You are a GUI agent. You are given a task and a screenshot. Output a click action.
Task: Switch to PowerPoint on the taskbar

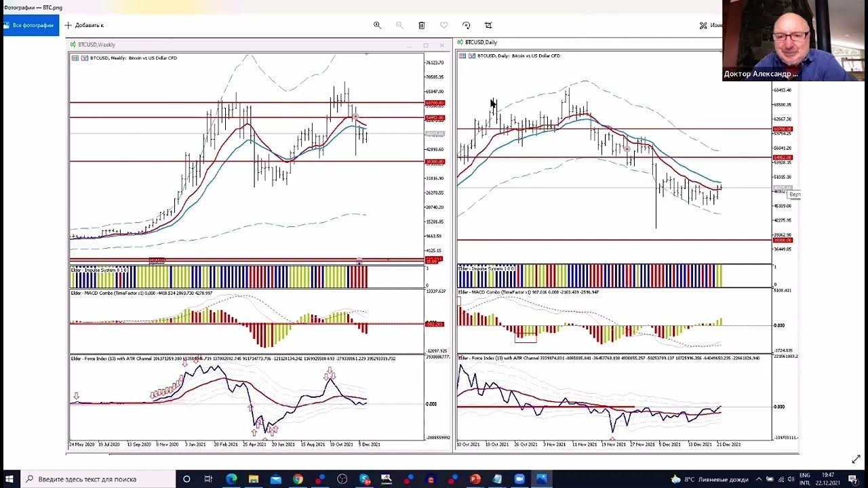[x=475, y=479]
